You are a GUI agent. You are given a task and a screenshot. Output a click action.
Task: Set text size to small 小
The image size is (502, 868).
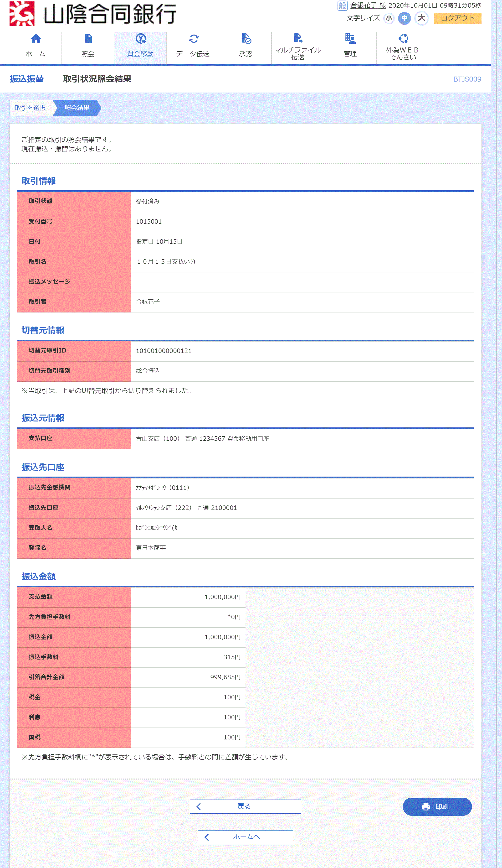(x=389, y=18)
